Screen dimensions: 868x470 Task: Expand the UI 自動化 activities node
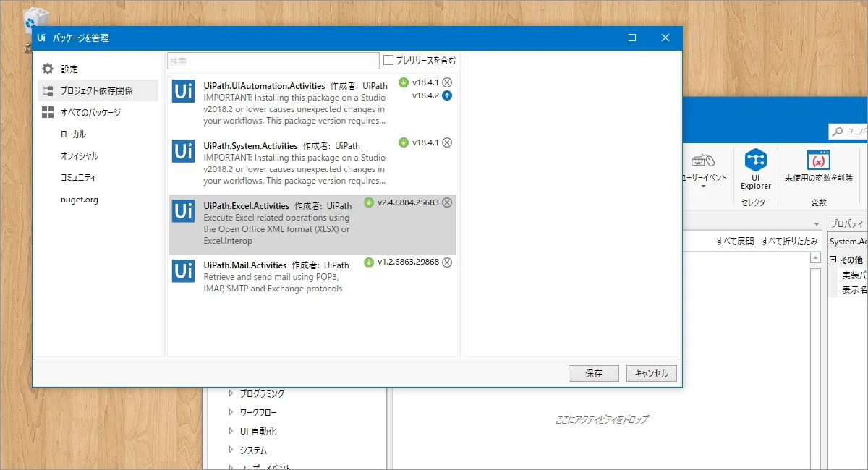(231, 431)
